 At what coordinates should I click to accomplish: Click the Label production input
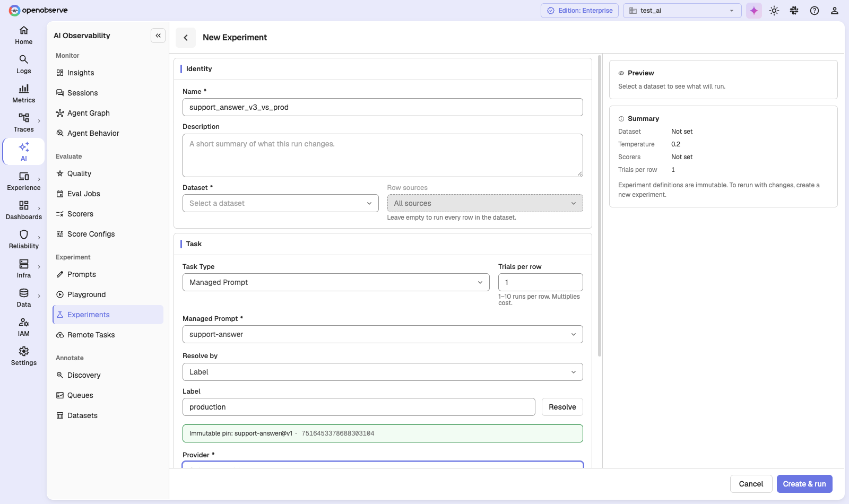coord(359,407)
